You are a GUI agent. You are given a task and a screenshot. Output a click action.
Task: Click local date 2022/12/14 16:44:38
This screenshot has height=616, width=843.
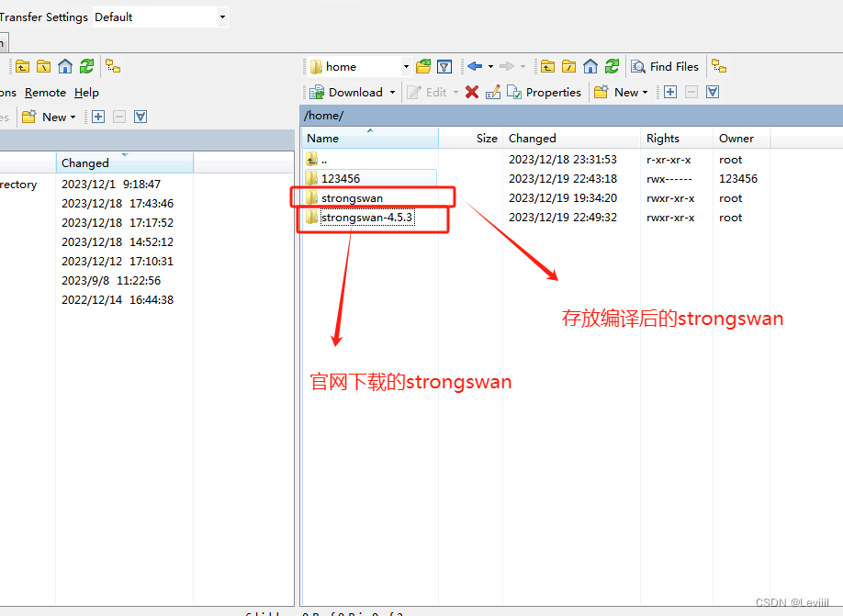(x=118, y=300)
